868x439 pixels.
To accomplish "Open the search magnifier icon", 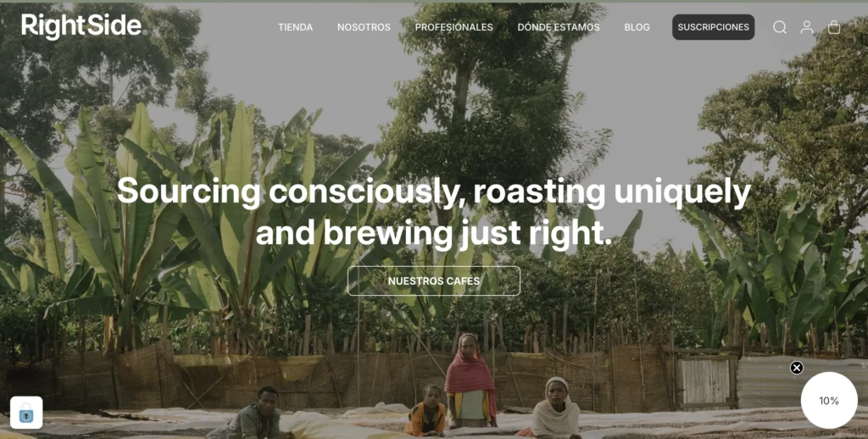I will pyautogui.click(x=780, y=27).
